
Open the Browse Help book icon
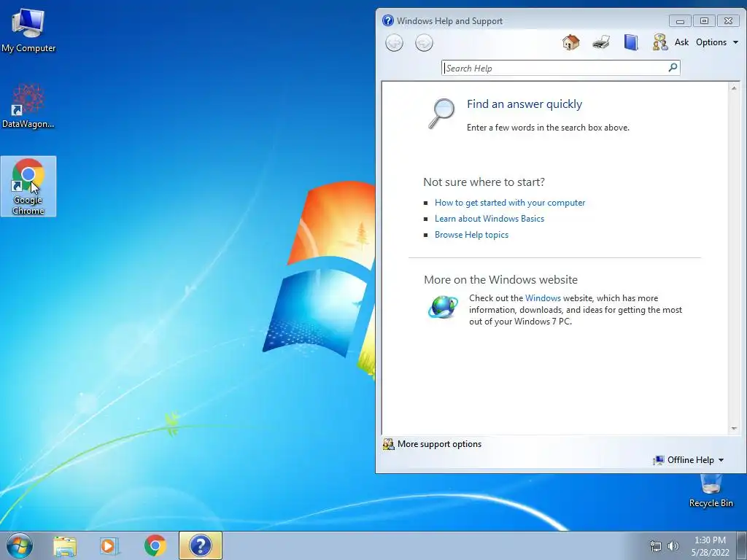click(x=631, y=42)
